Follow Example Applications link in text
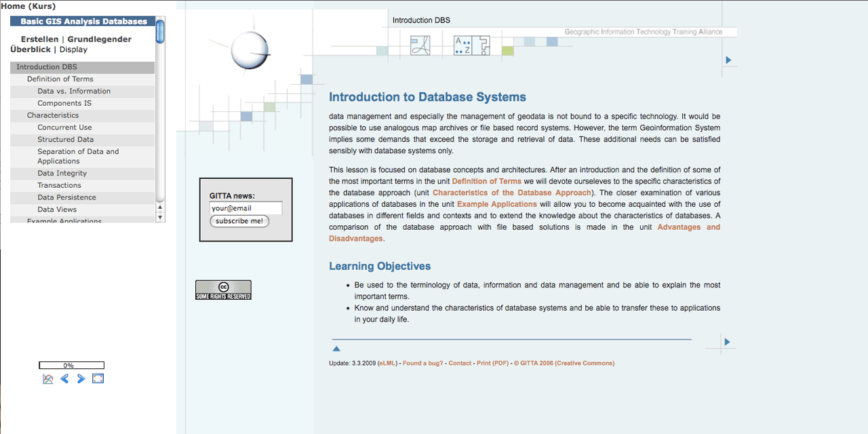This screenshot has width=868, height=434. click(496, 204)
